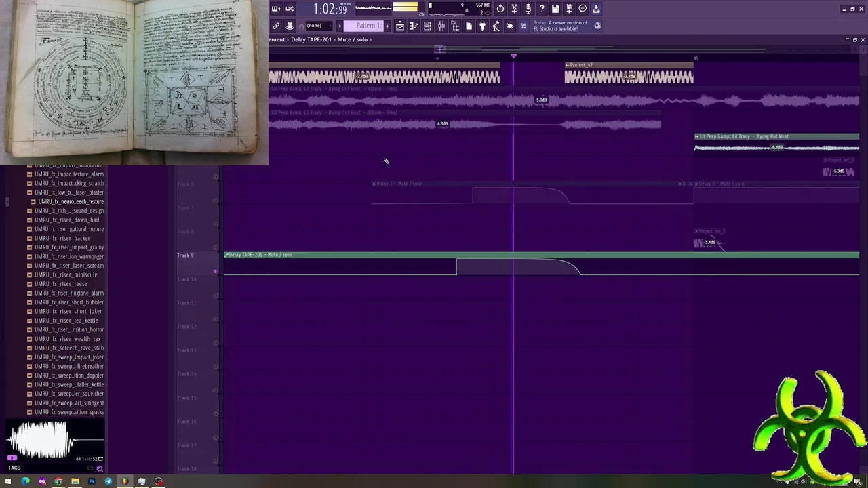Image resolution: width=868 pixels, height=488 pixels.
Task: Select UMRU_fx_neuro..eech_texture sample
Action: pos(71,201)
